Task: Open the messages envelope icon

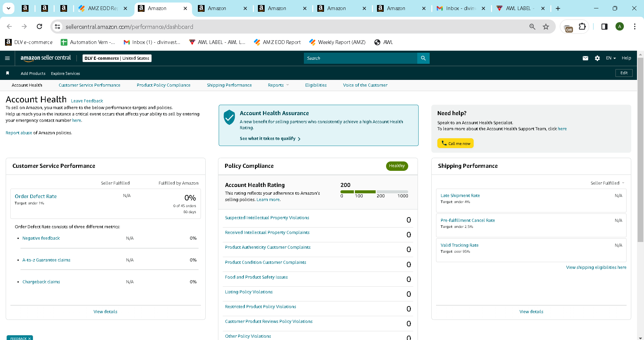Action: click(585, 58)
